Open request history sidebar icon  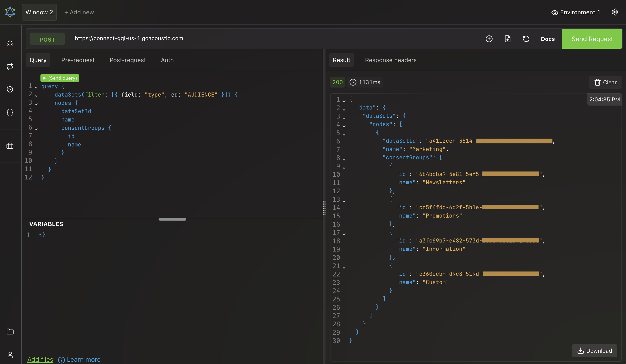[x=10, y=89]
